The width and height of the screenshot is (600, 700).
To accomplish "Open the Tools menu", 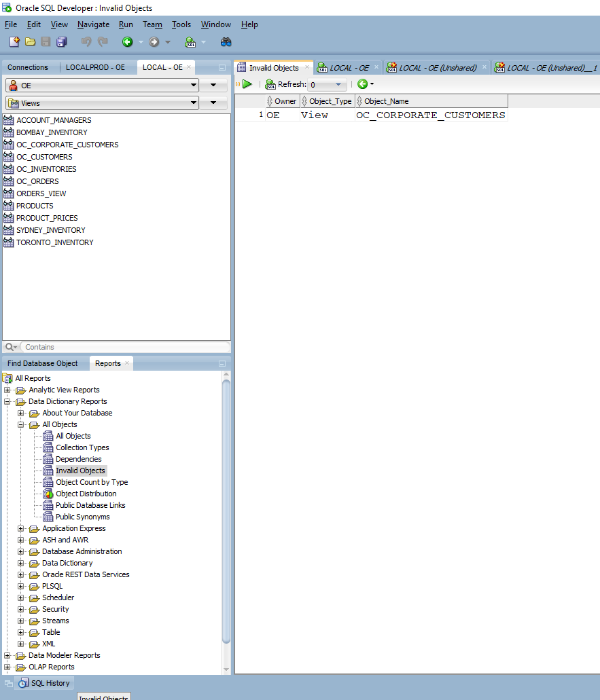I will click(181, 24).
